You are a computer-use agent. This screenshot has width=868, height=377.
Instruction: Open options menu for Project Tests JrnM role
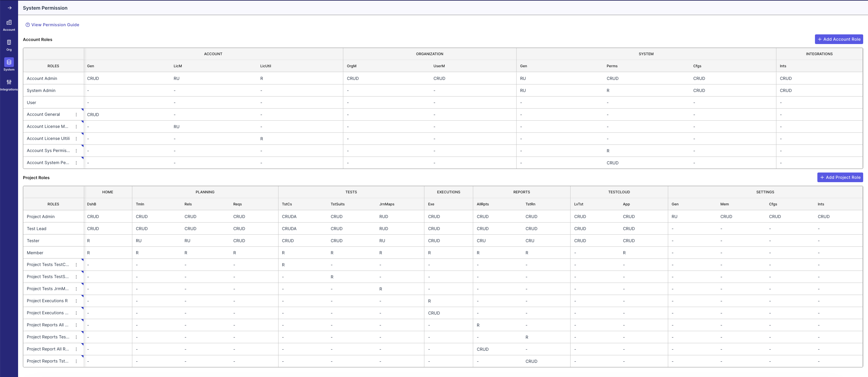[x=76, y=289]
